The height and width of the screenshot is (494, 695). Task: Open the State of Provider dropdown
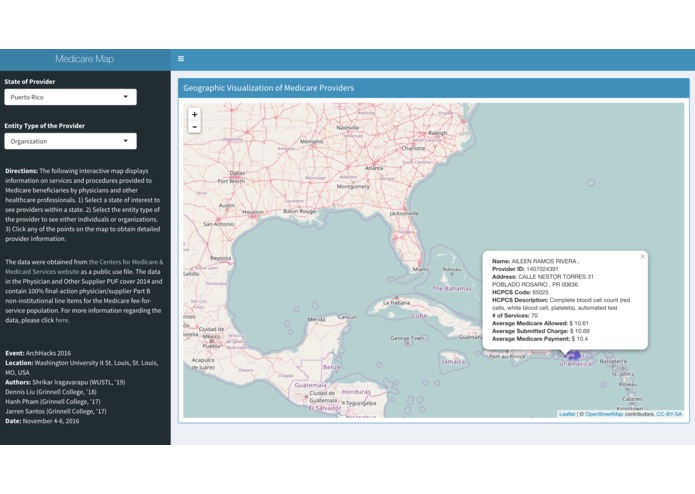coord(70,97)
